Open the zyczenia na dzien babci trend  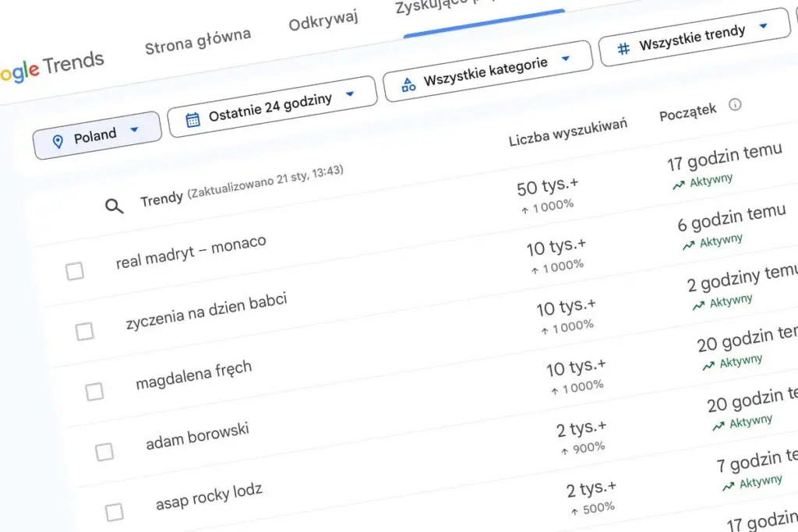207,311
